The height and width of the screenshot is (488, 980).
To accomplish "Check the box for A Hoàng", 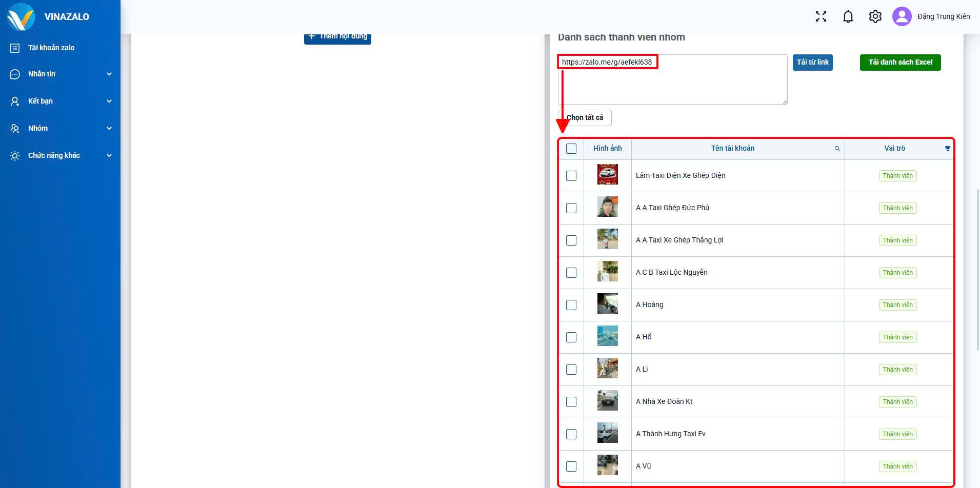I will tap(571, 305).
